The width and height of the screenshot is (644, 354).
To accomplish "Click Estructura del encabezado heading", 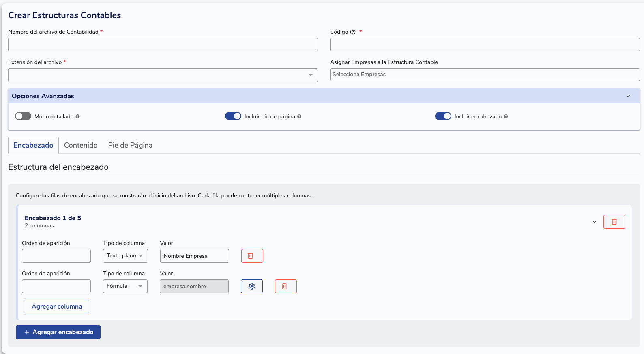I will click(x=58, y=167).
